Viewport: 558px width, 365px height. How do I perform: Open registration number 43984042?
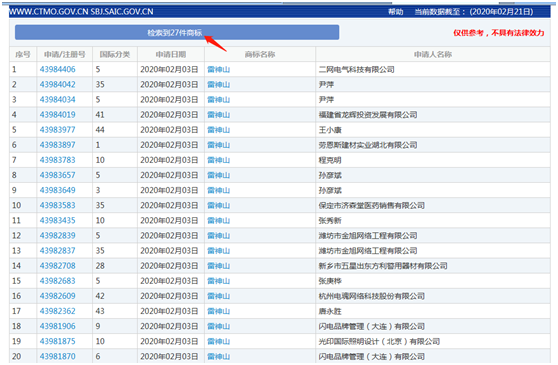[x=58, y=85]
